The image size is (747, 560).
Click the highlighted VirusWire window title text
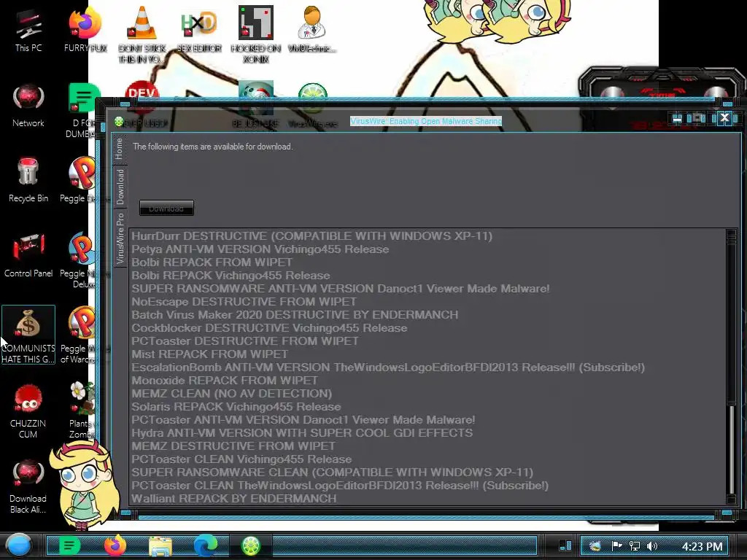point(426,122)
